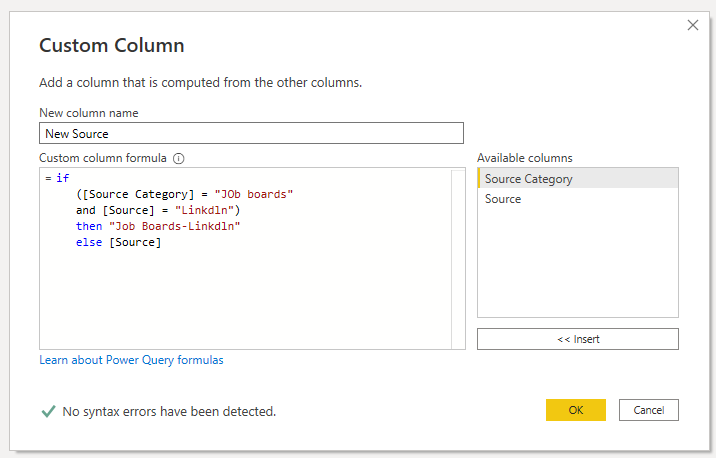Screen dimensions: 716x458
Task: Click the Cancel button
Action: point(648,410)
